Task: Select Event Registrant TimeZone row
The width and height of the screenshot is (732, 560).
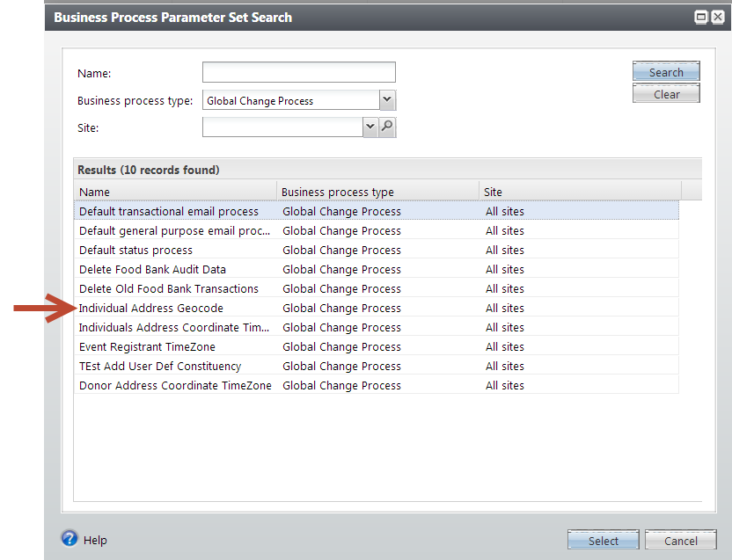Action: click(x=147, y=347)
